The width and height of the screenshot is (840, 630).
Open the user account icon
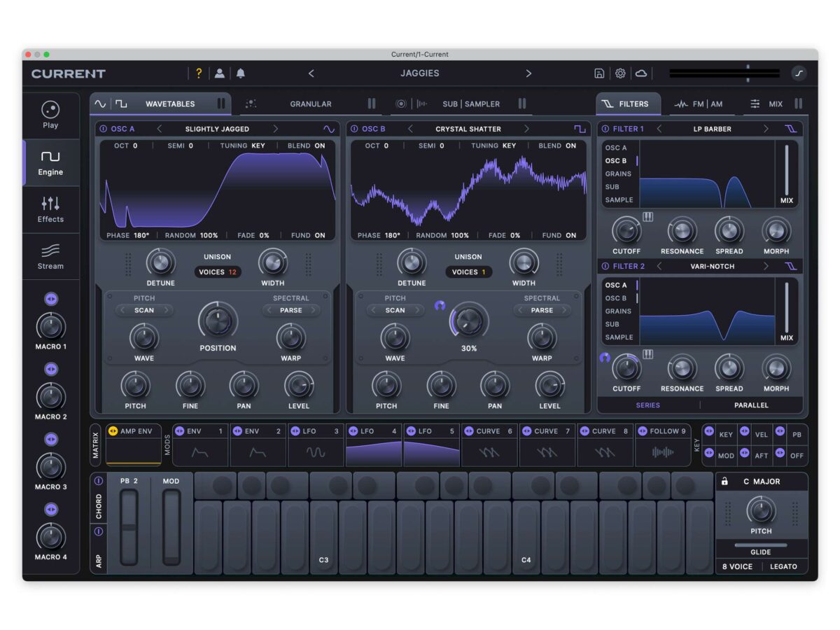point(220,73)
